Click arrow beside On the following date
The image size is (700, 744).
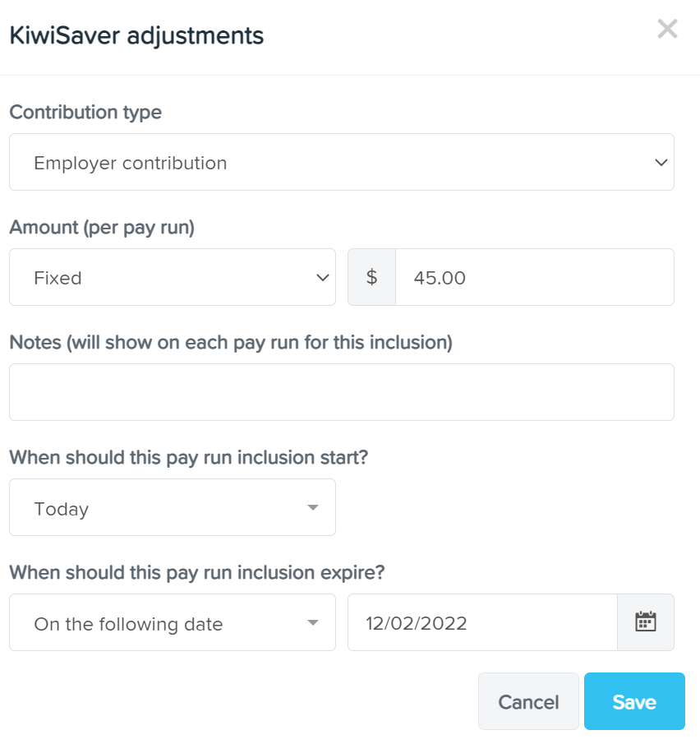pos(312,622)
